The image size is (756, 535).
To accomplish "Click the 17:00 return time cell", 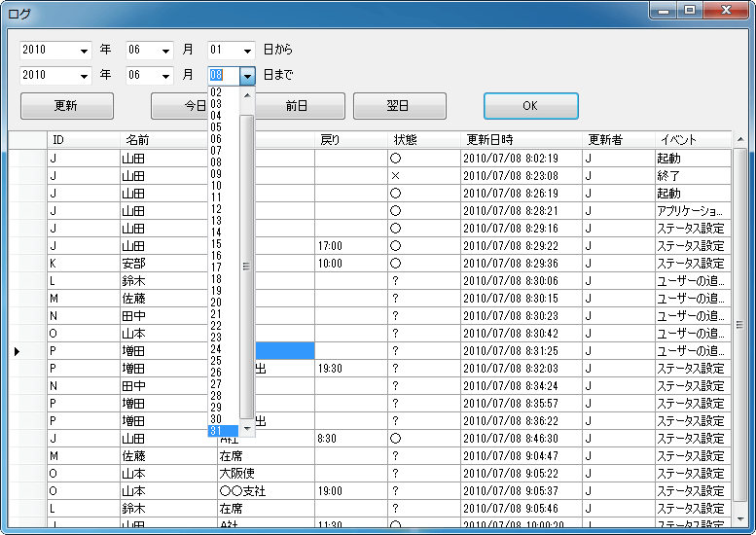I will click(351, 246).
